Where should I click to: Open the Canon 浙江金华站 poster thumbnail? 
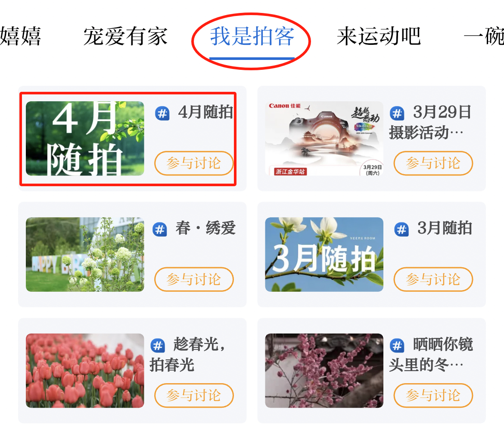click(324, 139)
